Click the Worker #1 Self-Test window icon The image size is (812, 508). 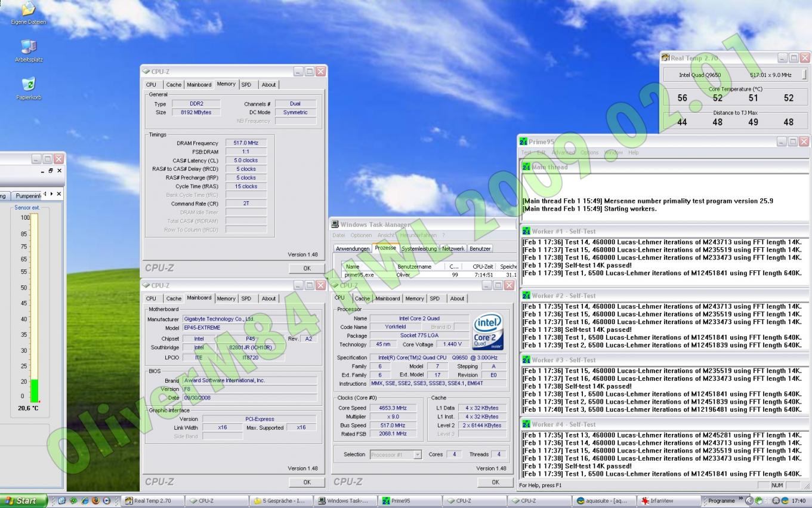pos(526,231)
